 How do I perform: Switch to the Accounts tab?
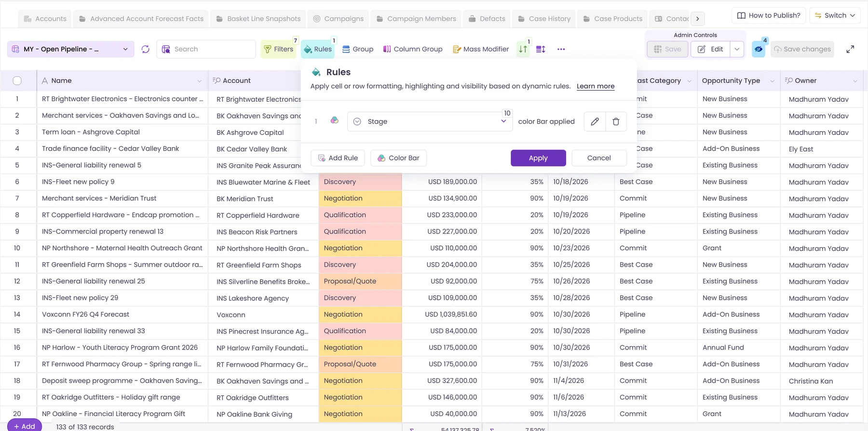pyautogui.click(x=45, y=19)
